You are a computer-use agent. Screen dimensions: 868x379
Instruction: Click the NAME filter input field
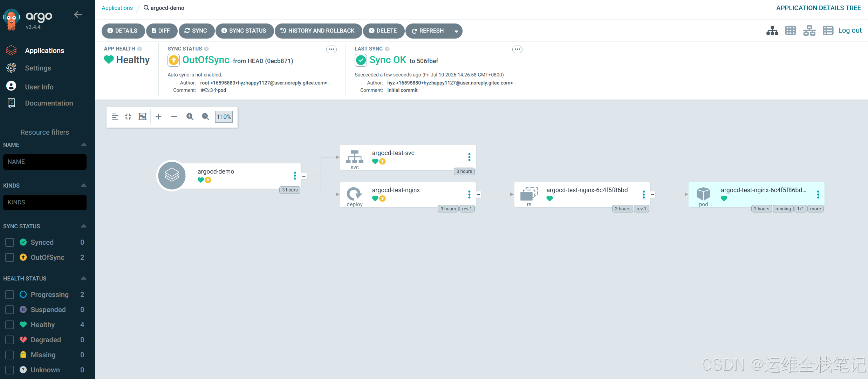click(45, 162)
